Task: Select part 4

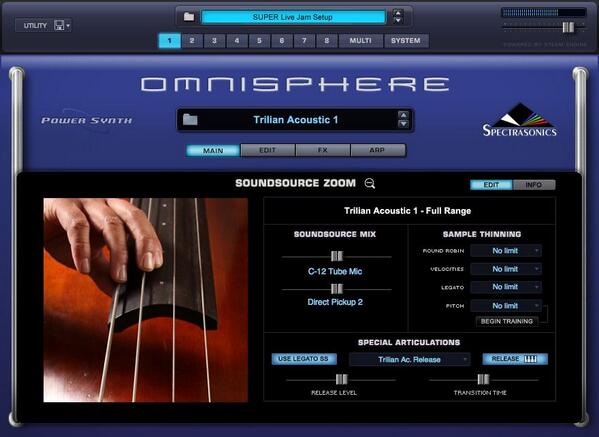Action: 237,40
